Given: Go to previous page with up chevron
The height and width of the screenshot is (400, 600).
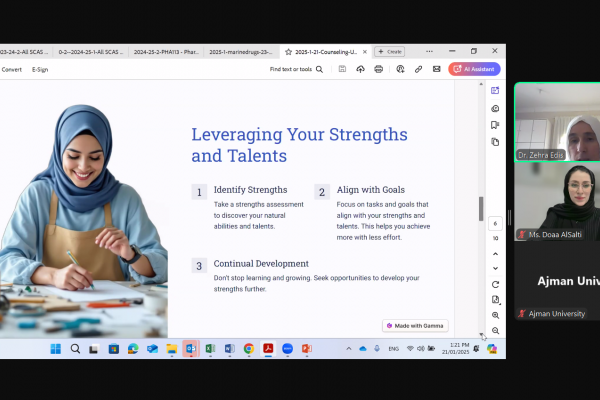Looking at the screenshot, I should pyautogui.click(x=495, y=254).
